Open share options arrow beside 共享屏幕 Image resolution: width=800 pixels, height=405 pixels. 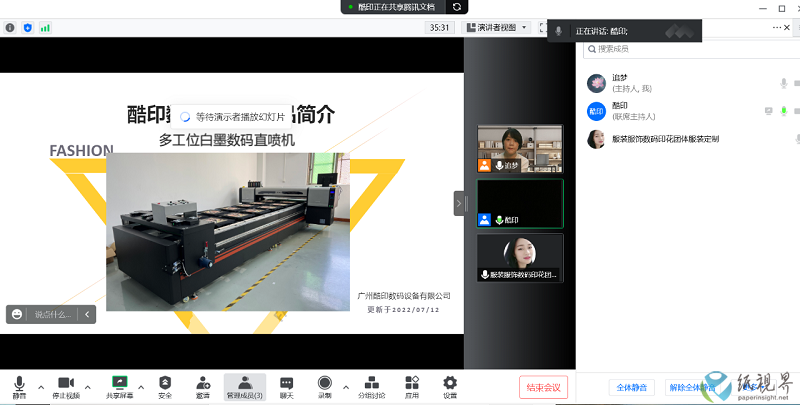(141, 388)
